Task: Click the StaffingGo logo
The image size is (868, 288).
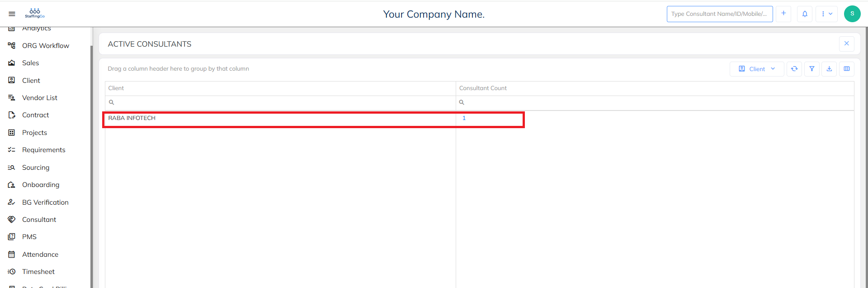Action: point(35,14)
